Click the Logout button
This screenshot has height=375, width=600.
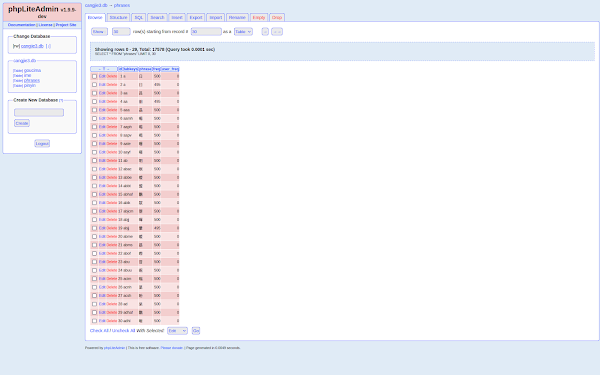pos(42,143)
